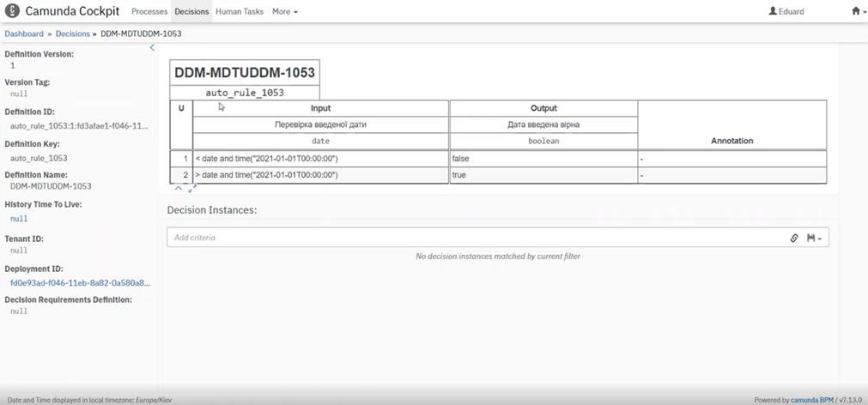
Task: Open the More dropdown in the top navigation
Action: click(x=284, y=11)
